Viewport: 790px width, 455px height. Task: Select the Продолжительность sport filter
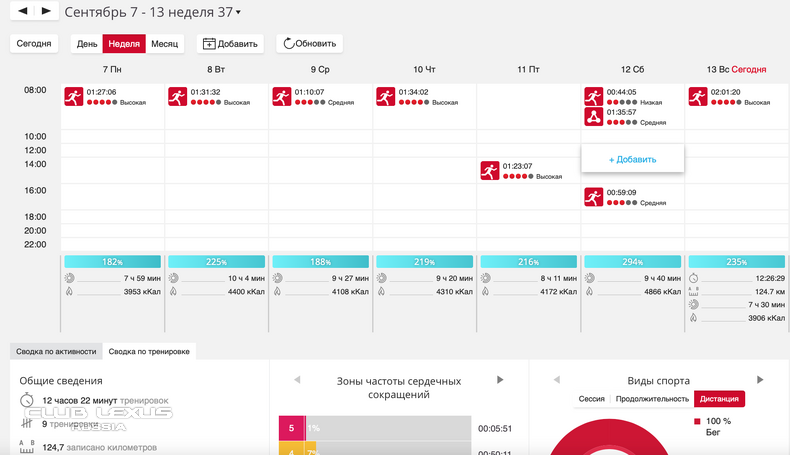[652, 399]
